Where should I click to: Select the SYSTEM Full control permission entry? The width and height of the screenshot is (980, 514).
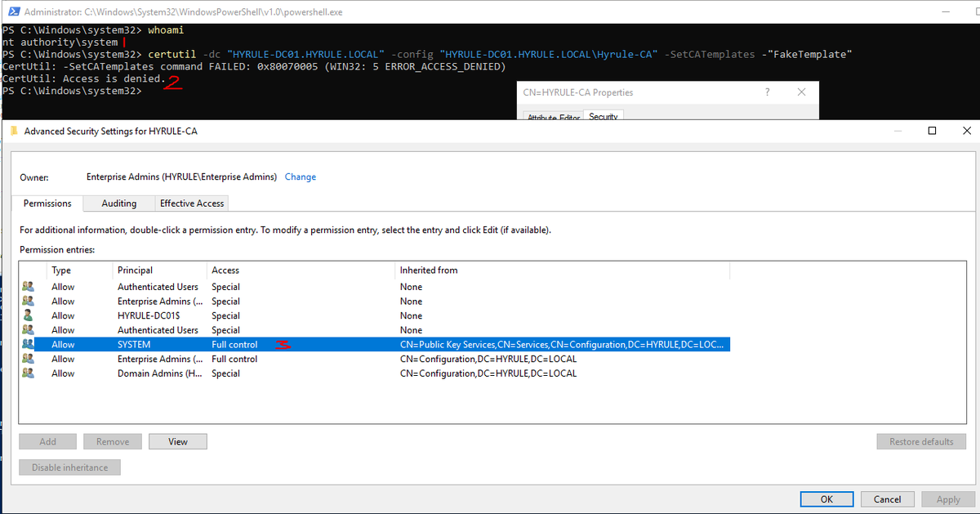click(x=374, y=345)
